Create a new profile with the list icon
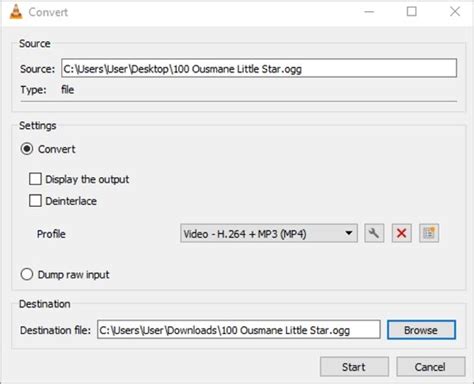 tap(429, 233)
